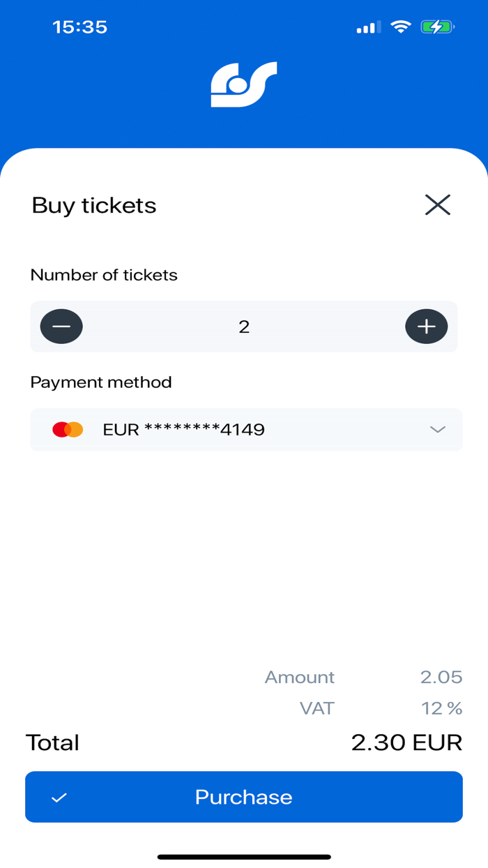Click the Amount 2.05 value
The image size is (488, 868).
[442, 677]
